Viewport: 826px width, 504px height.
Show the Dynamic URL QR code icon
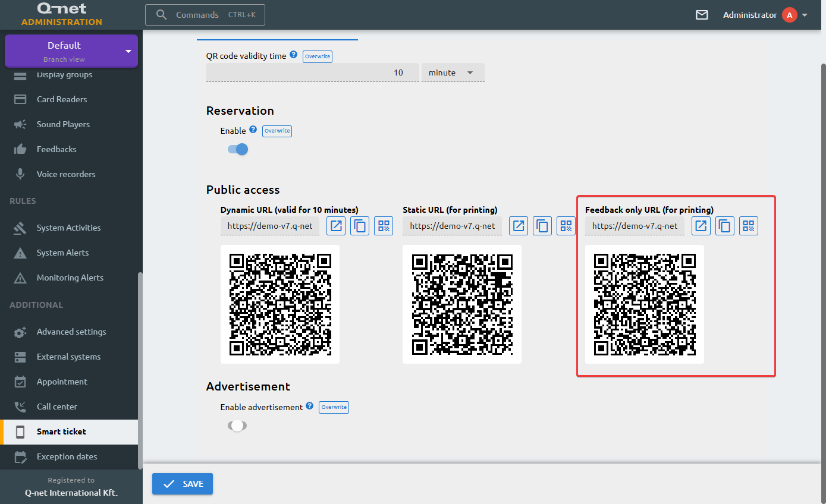384,226
